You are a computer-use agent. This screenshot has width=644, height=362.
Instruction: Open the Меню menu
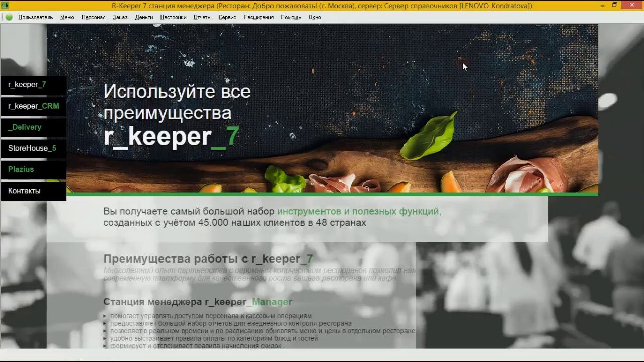pos(67,17)
